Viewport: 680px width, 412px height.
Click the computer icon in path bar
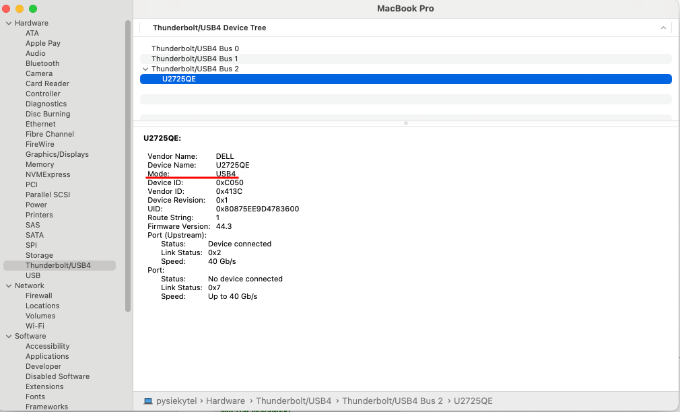coord(148,401)
